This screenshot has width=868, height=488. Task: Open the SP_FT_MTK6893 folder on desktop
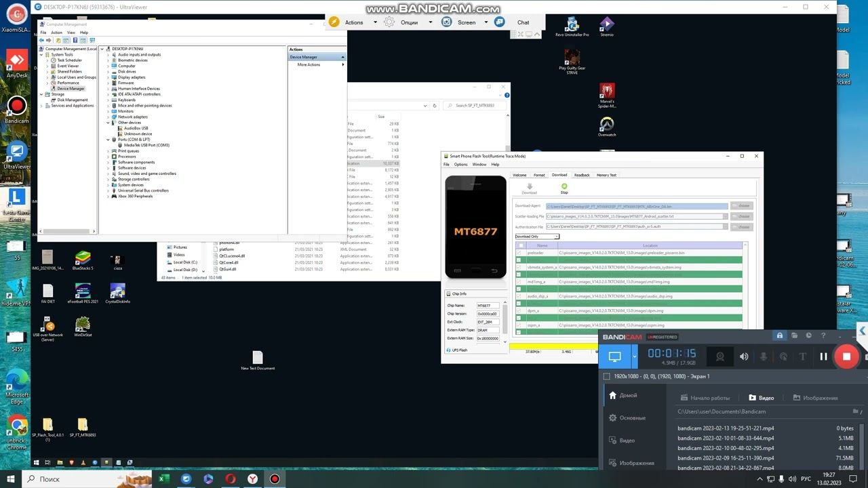tap(83, 428)
